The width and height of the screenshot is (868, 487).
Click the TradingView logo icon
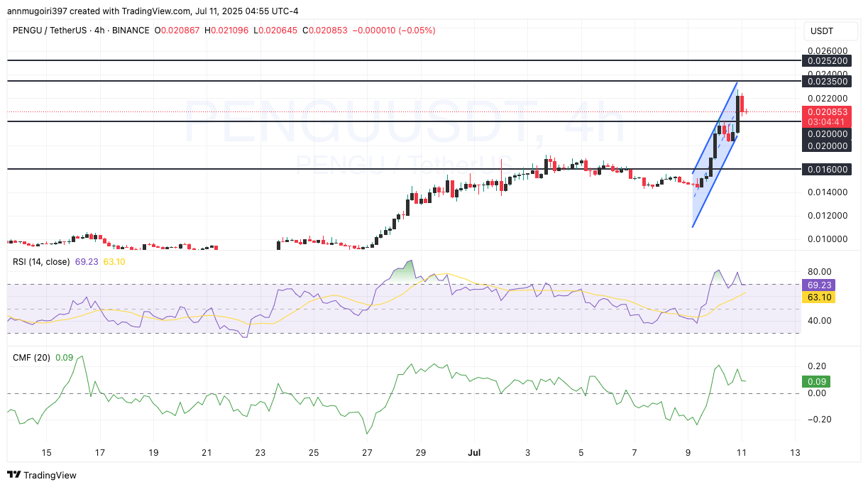(x=15, y=475)
